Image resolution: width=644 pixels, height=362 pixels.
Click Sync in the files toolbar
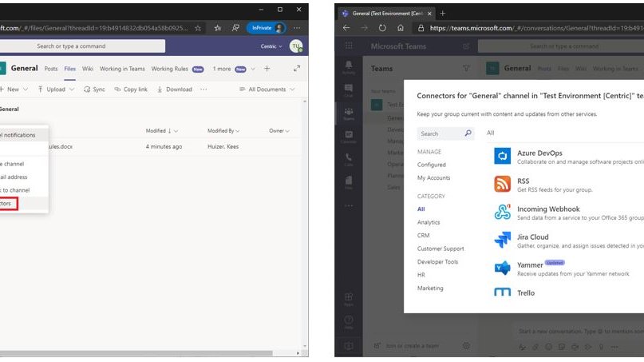point(94,90)
